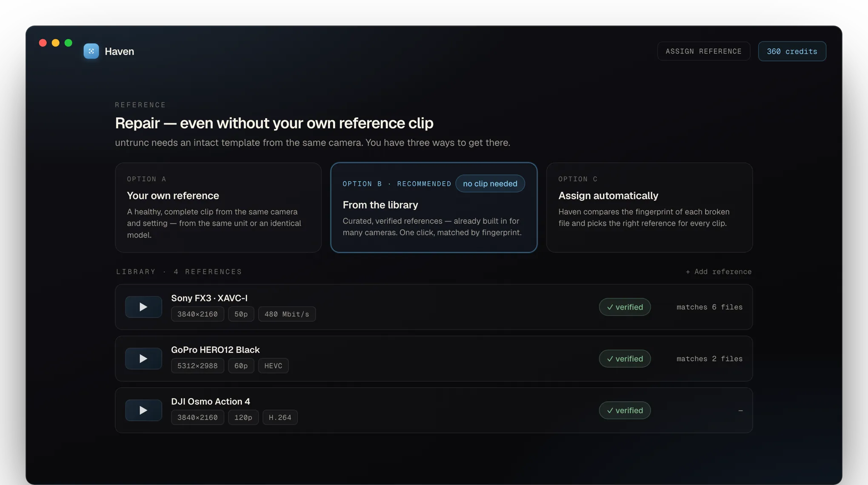This screenshot has width=868, height=485.
Task: Click the Library · 4 References heading
Action: click(x=179, y=271)
